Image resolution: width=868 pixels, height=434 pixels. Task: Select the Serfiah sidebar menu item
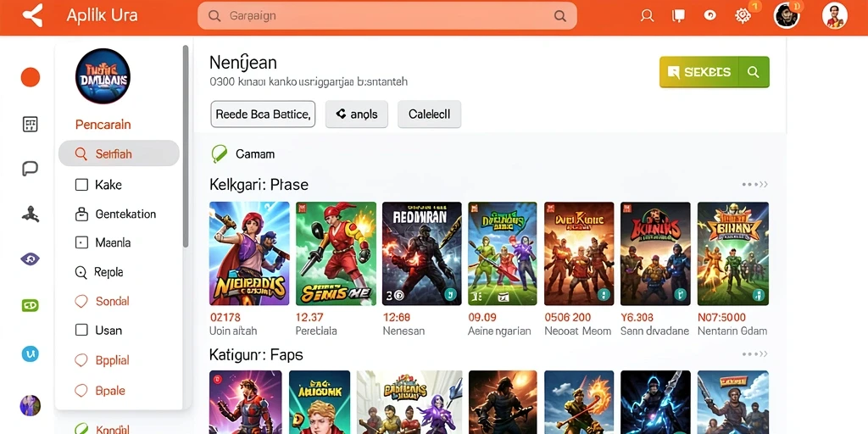[119, 154]
